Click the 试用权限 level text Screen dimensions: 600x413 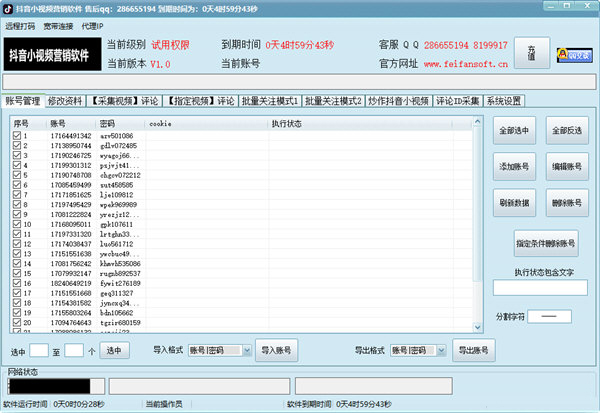click(x=170, y=45)
